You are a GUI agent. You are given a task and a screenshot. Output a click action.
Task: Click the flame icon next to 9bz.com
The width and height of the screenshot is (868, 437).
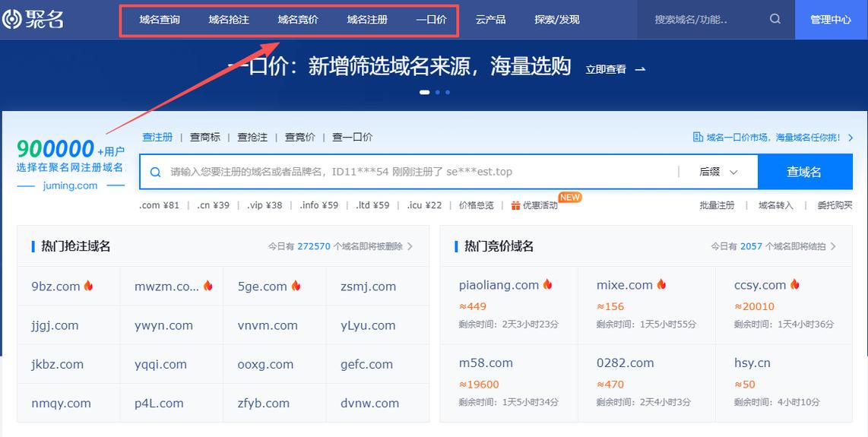[x=88, y=286]
